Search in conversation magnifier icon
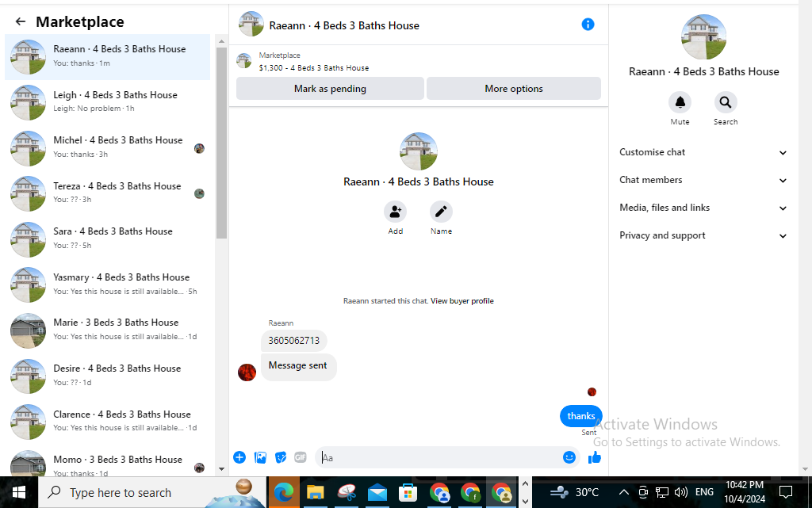The image size is (812, 508). 726,102
